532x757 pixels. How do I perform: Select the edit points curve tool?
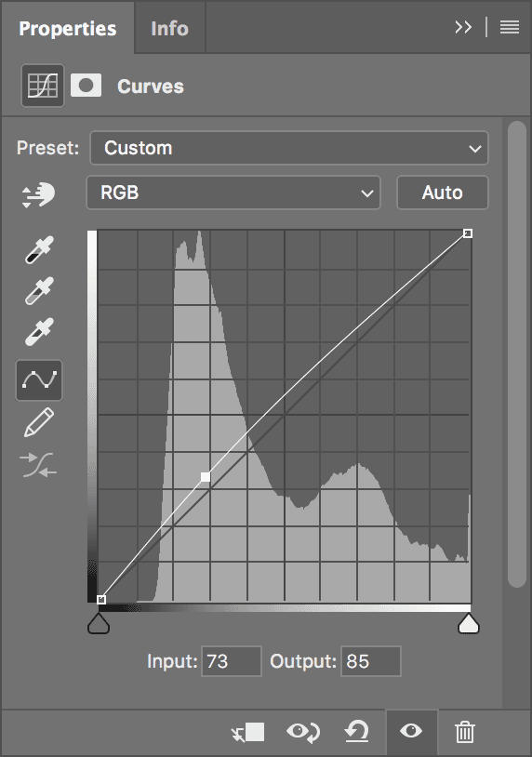tap(39, 380)
